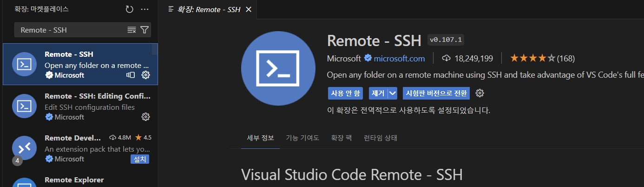Viewport: 644px width, 187px height.
Task: Switch to pre-release with 시험판 버전으로 전환
Action: coord(436,93)
